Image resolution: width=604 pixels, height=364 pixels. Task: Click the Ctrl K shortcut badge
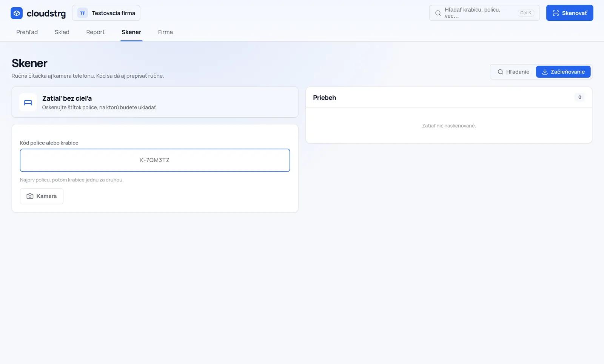(x=526, y=13)
